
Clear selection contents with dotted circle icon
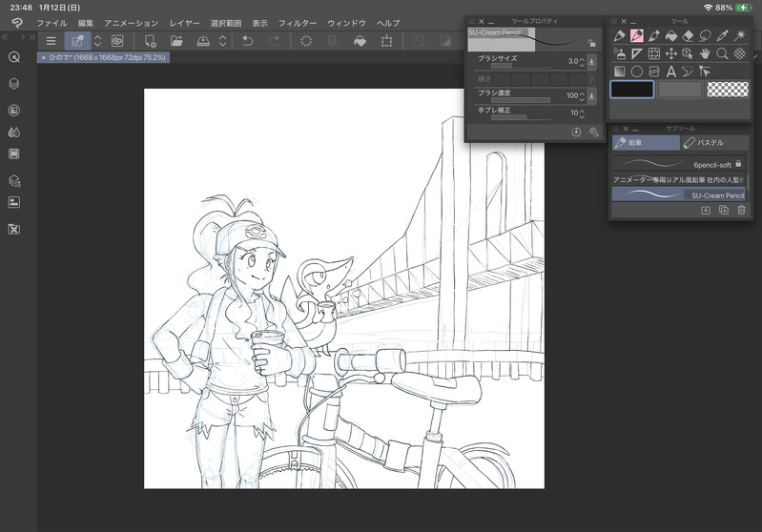point(306,41)
